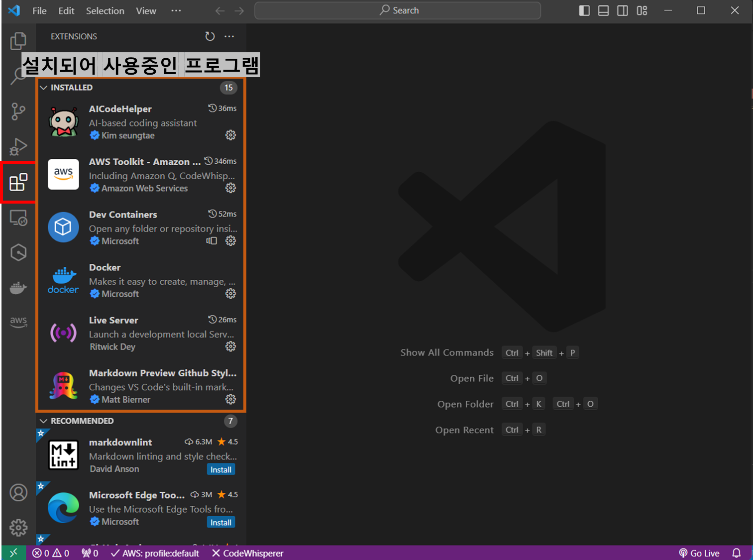Click publisher name David Anson
The width and height of the screenshot is (753, 560).
click(x=114, y=469)
